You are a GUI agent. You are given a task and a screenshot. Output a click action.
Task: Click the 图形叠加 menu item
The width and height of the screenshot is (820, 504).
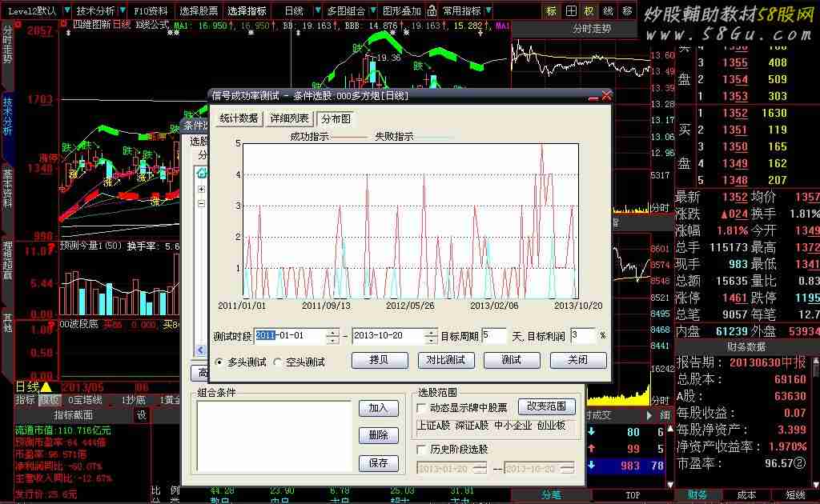click(x=402, y=11)
